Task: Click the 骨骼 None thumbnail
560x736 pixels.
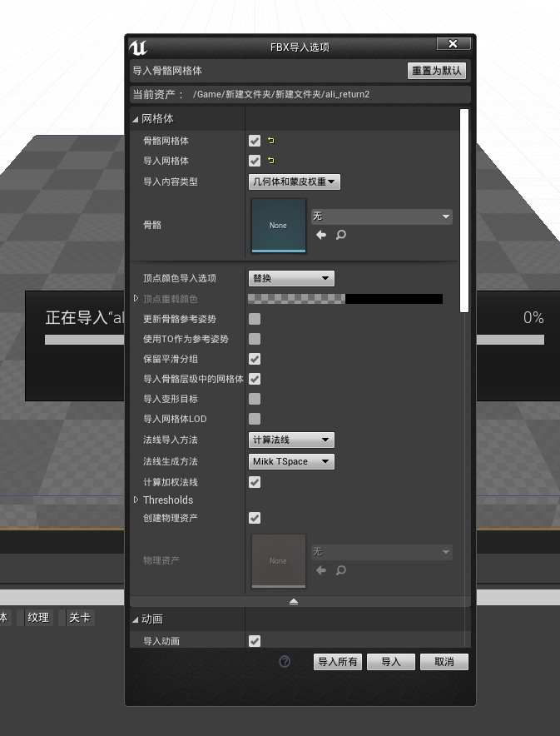Action: tap(279, 226)
